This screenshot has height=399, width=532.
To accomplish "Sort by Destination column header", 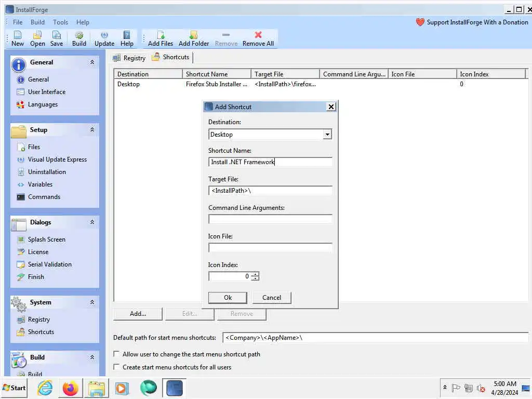I will pos(148,74).
